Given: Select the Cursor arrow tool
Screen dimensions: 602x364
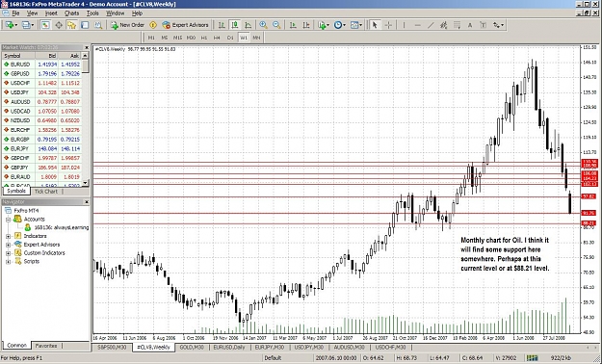Looking at the screenshot, I should pyautogui.click(x=375, y=25).
